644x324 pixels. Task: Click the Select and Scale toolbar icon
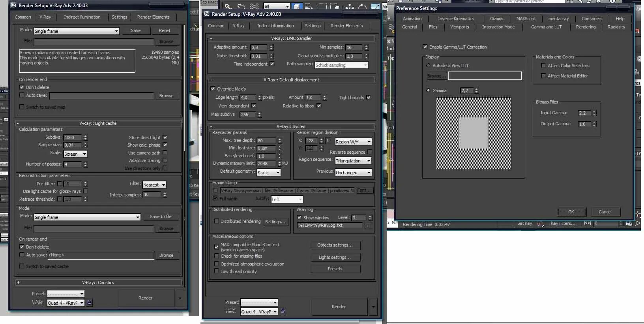point(375,6)
